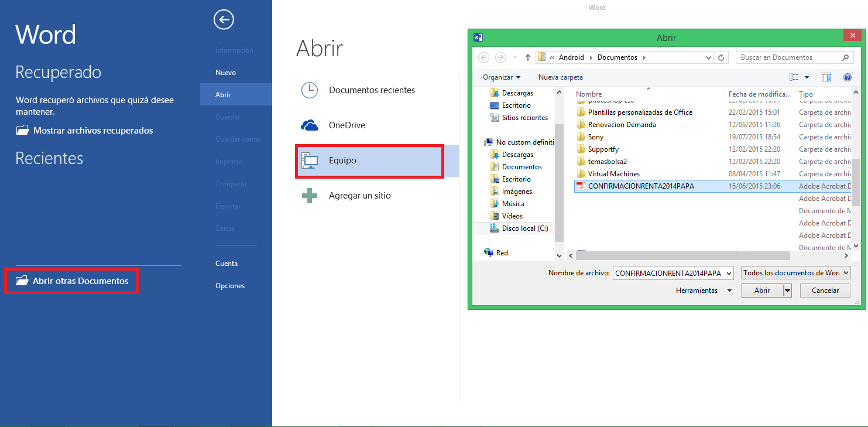Click Guardar como in backstage menu
868x427 pixels.
point(237,139)
